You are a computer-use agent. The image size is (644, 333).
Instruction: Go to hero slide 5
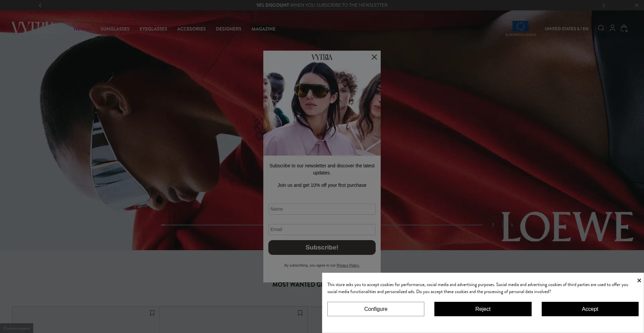click(512, 225)
